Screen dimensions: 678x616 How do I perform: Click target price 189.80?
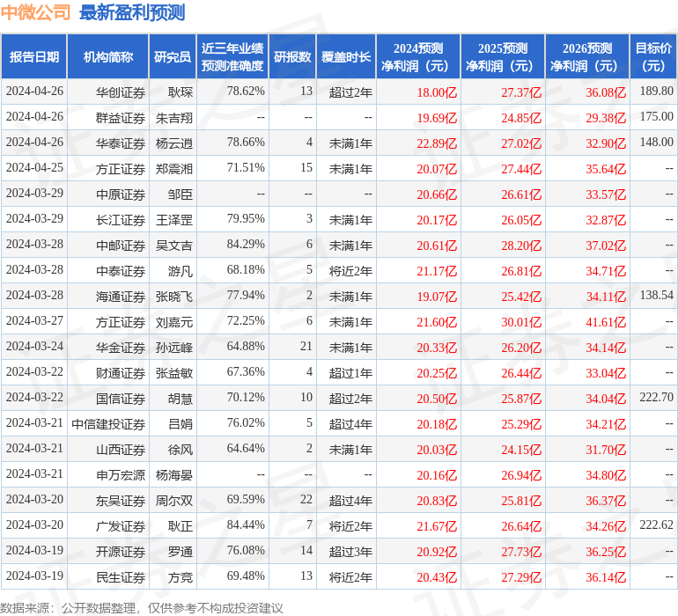656,91
